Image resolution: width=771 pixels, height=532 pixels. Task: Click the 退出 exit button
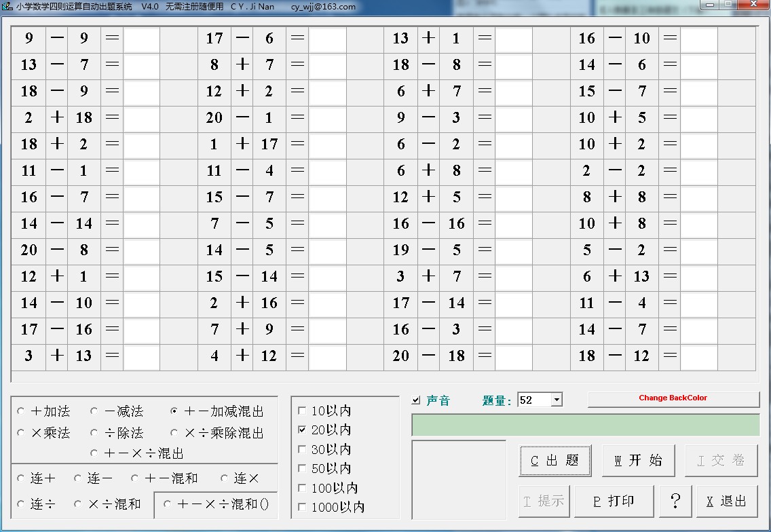pyautogui.click(x=727, y=501)
